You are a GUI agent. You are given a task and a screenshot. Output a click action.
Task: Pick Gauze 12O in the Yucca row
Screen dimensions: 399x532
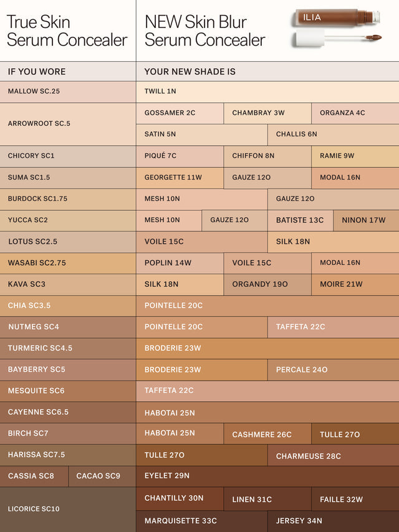[x=234, y=221]
